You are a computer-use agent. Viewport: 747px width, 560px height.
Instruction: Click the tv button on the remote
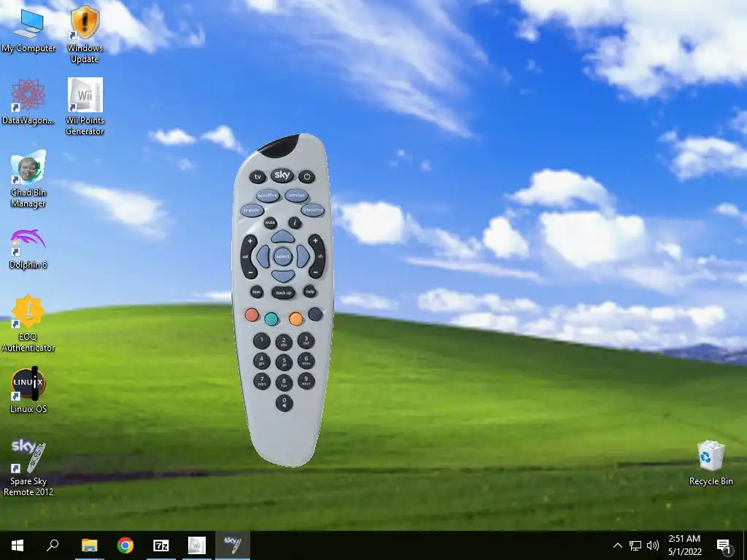point(258,176)
